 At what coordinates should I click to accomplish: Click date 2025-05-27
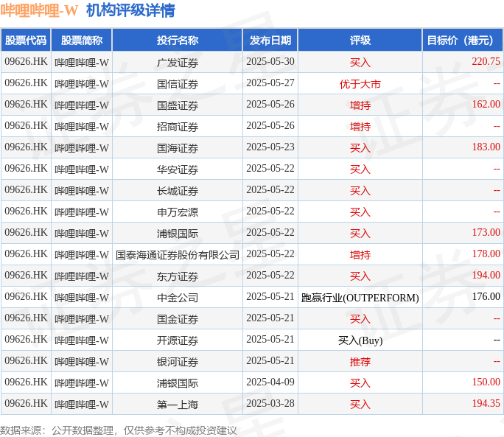270,83
